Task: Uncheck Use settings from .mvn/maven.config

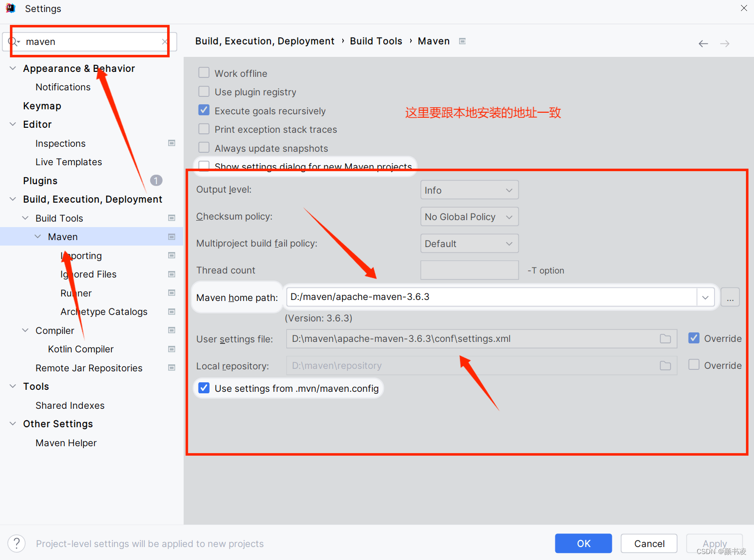Action: tap(204, 388)
